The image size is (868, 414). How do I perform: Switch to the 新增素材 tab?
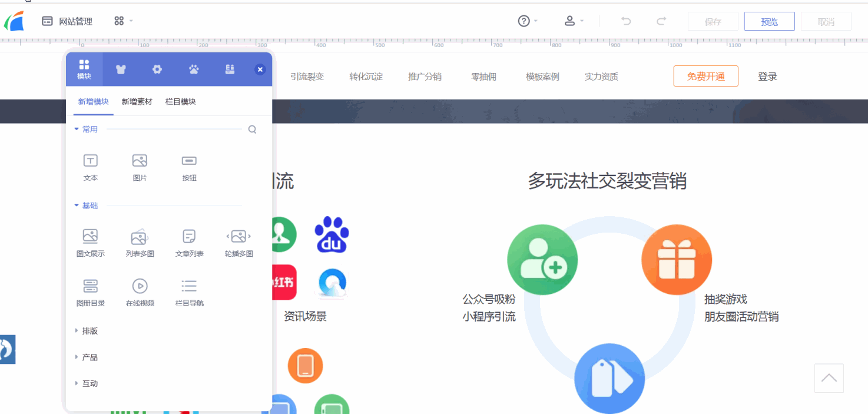click(137, 102)
